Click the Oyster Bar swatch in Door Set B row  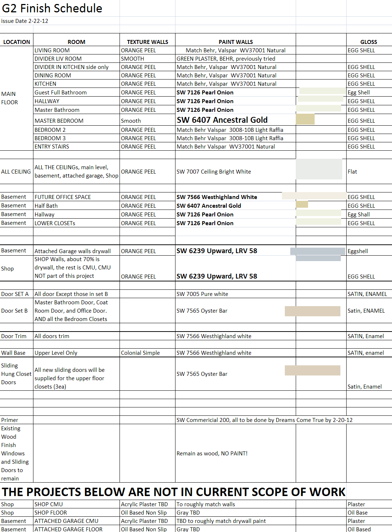coord(312,311)
